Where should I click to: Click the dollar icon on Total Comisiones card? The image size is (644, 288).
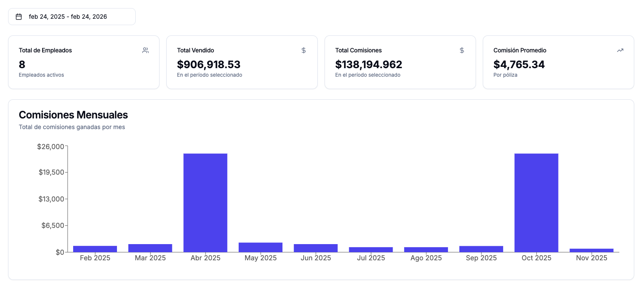pos(462,50)
